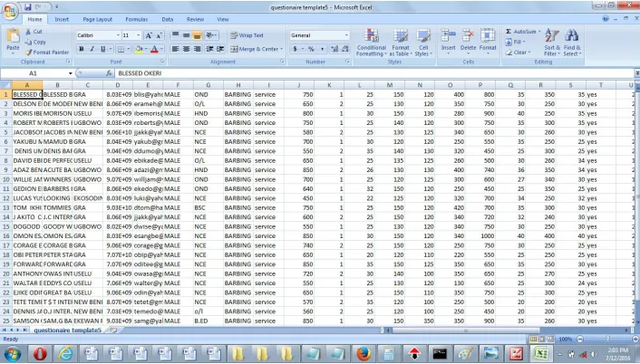Set top vertical alignment
640x364 pixels.
175,35
